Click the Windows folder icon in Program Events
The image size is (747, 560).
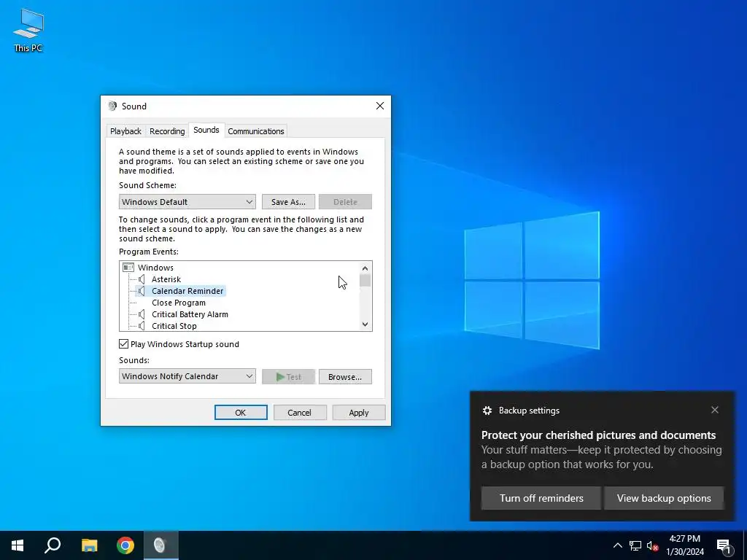point(128,268)
